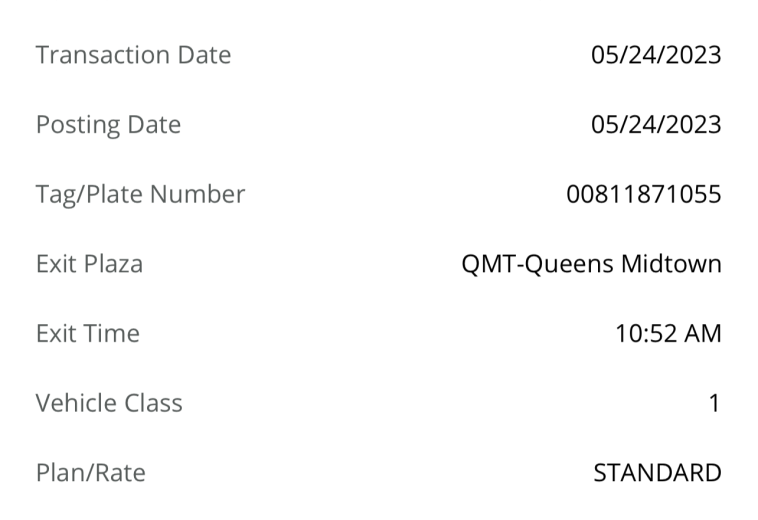Image resolution: width=758 pixels, height=520 pixels.
Task: Click the word Class in Vehicle Class
Action: pos(153,403)
